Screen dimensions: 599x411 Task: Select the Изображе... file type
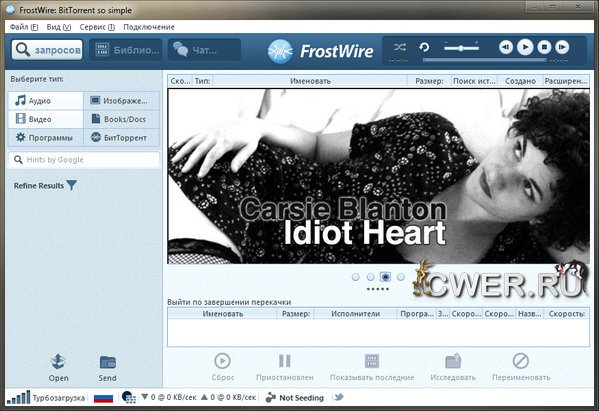pos(121,101)
